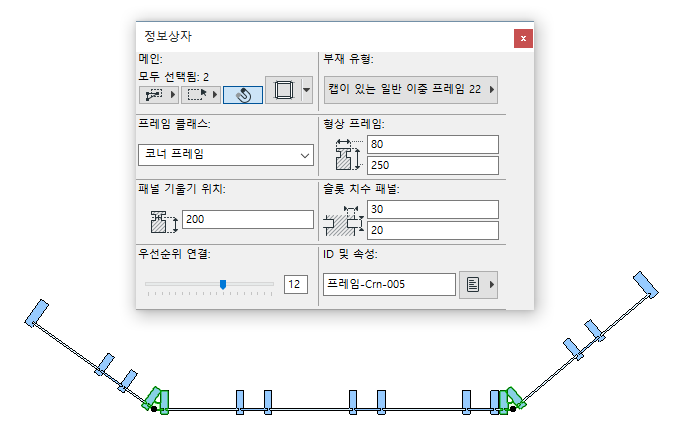
Task: Click the 우선순위 연결 priority slider handle
Action: pyautogui.click(x=223, y=284)
